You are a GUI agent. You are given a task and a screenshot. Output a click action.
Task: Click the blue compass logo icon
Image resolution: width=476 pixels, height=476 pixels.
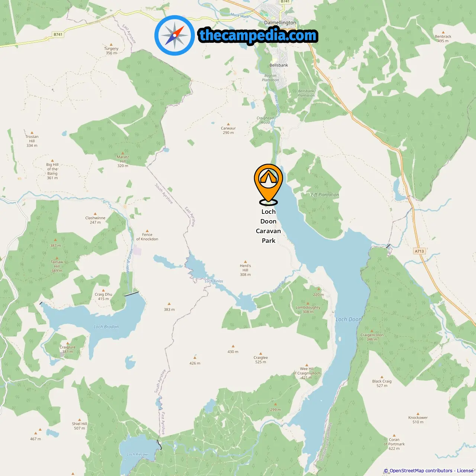[174, 35]
